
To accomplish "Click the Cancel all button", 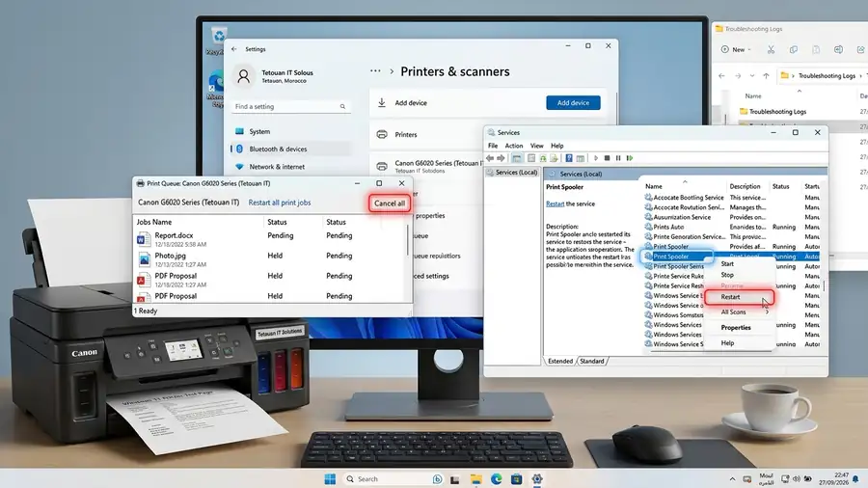I will point(390,203).
